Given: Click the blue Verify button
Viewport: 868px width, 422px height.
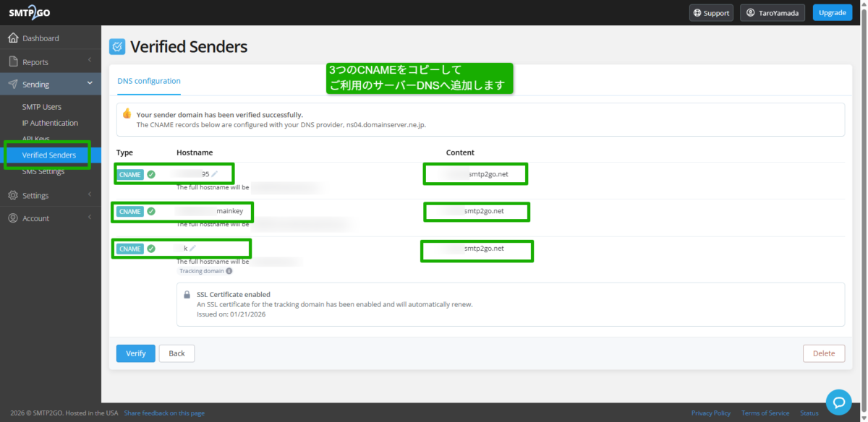Looking at the screenshot, I should [x=135, y=353].
